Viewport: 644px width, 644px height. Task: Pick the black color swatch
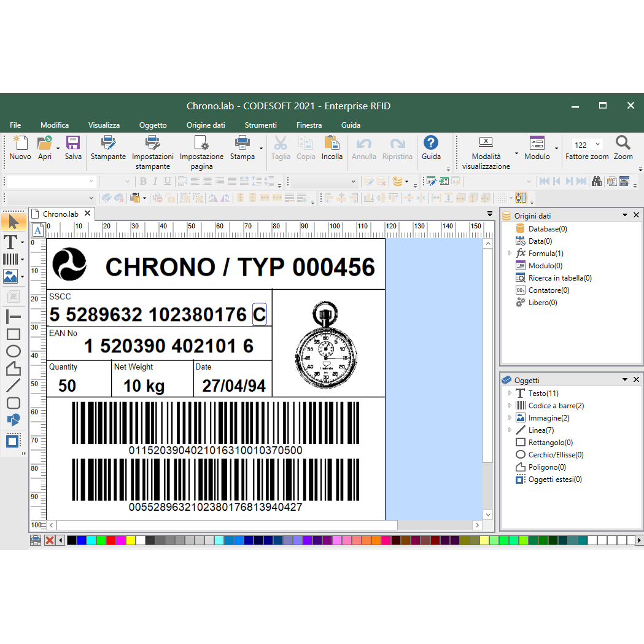pyautogui.click(x=71, y=540)
